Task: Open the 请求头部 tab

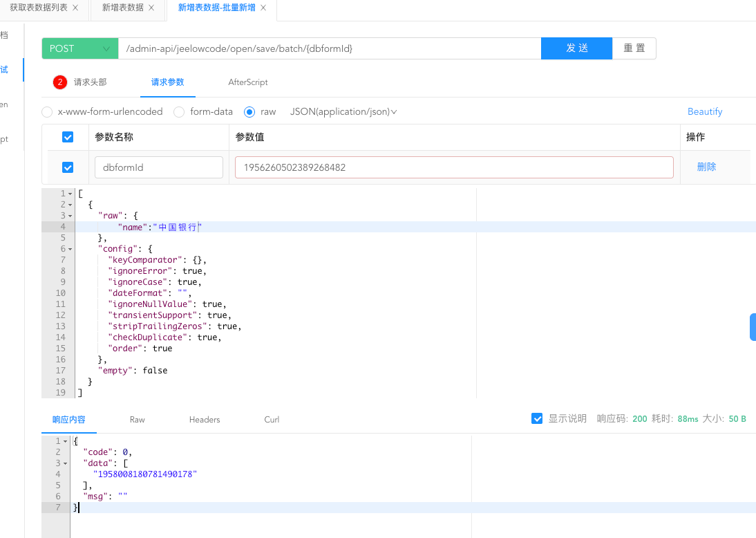Action: pos(90,82)
